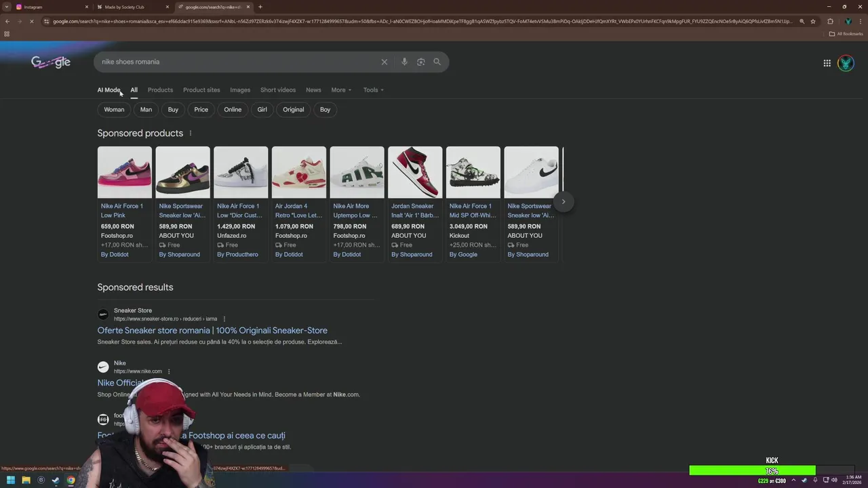Screen dimensions: 868x488
Task: Close the Instagram tab
Action: tap(87, 7)
